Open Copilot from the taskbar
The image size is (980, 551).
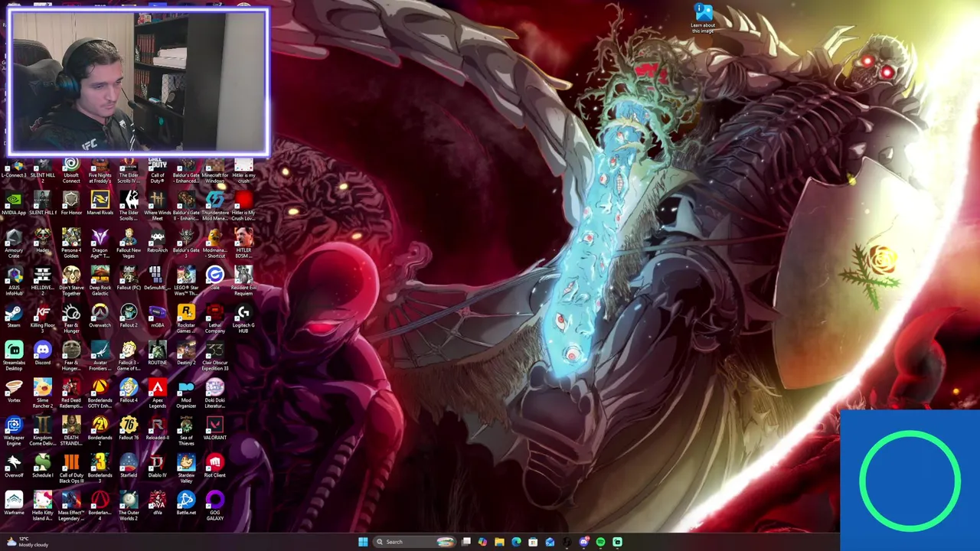pos(482,542)
